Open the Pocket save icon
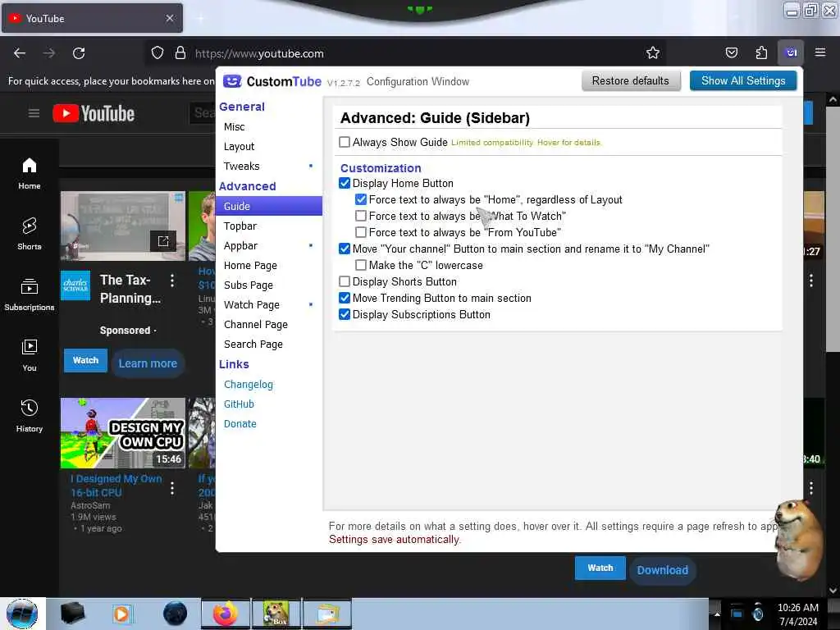The image size is (840, 630). point(731,52)
